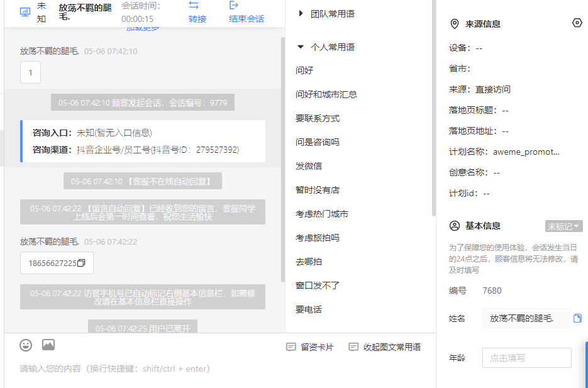Click the message bubble containing 1
The width and height of the screenshot is (588, 388).
click(x=30, y=73)
